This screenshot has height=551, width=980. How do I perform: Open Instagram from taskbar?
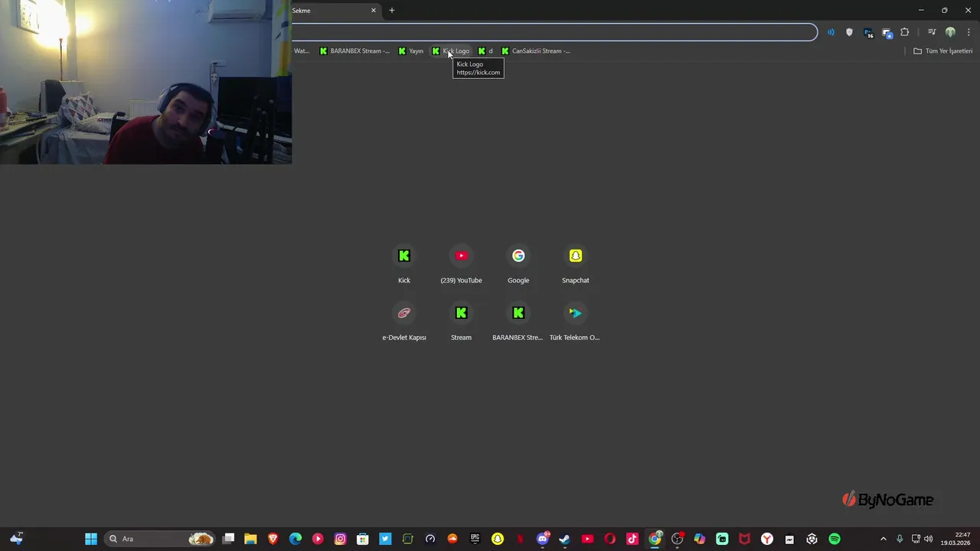pos(340,539)
